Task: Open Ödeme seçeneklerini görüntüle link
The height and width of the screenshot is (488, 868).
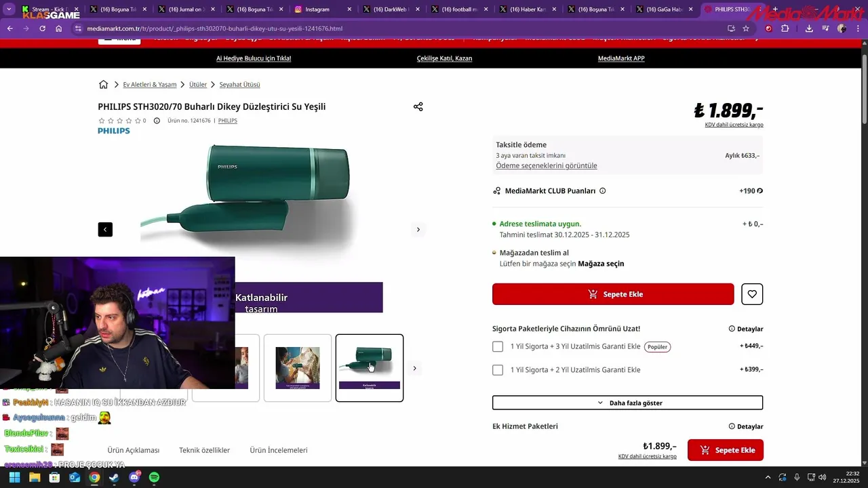Action: (547, 165)
